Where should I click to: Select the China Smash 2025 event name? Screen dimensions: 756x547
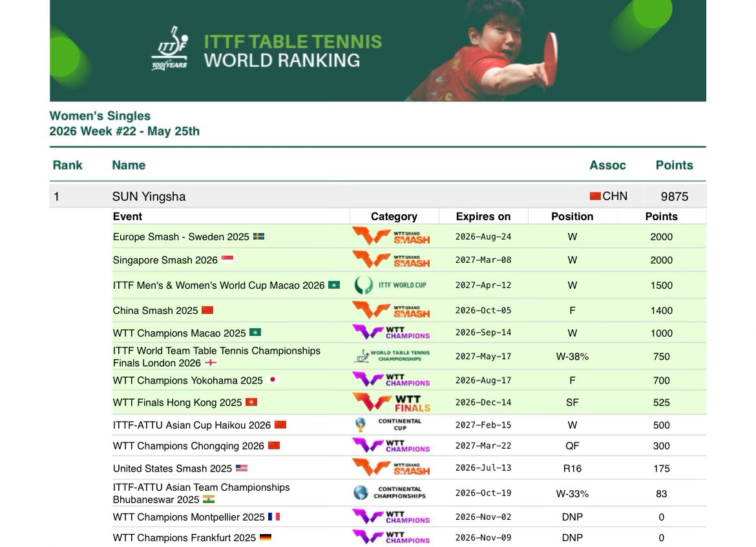point(155,311)
